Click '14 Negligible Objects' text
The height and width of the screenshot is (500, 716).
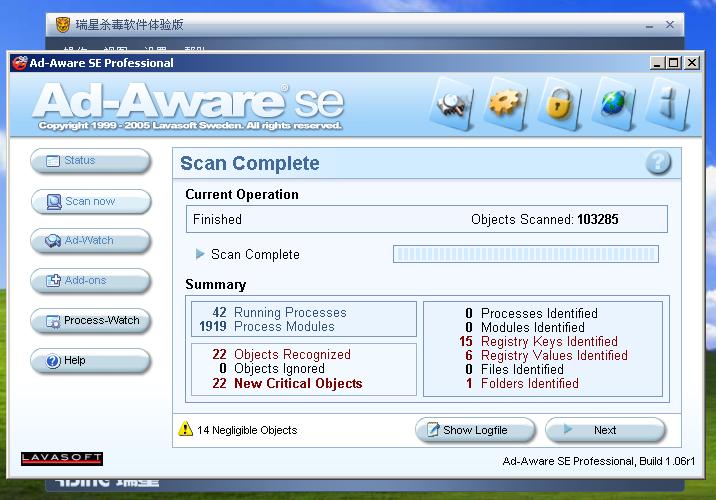tap(247, 430)
